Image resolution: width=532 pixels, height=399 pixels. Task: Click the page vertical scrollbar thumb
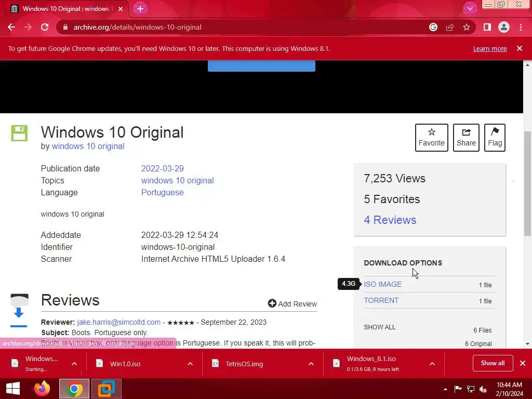[x=527, y=183]
